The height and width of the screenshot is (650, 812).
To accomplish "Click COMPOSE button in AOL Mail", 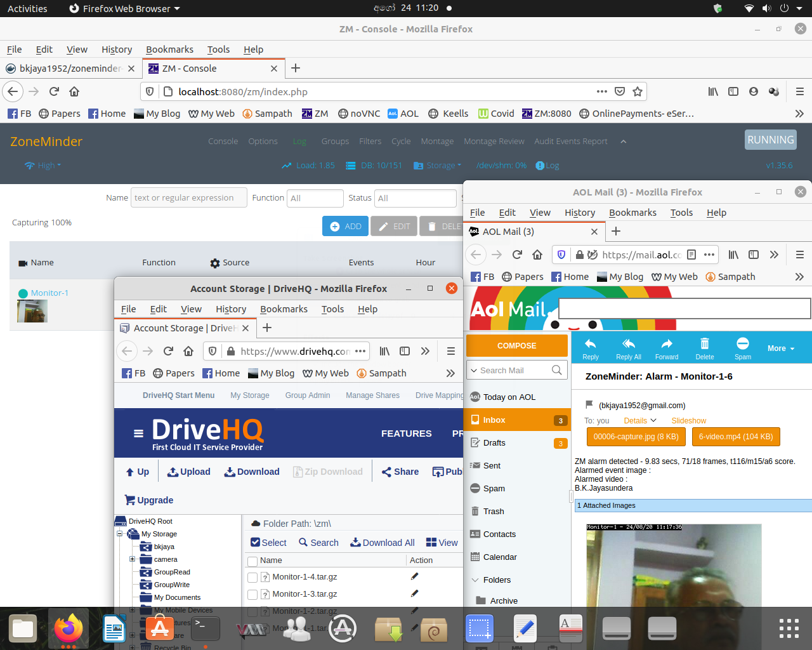I will point(517,346).
